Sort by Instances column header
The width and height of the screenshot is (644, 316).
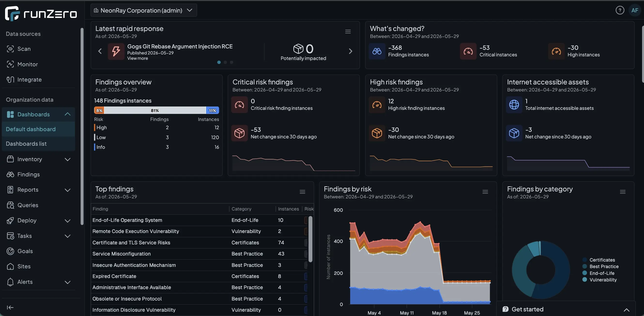coord(288,209)
